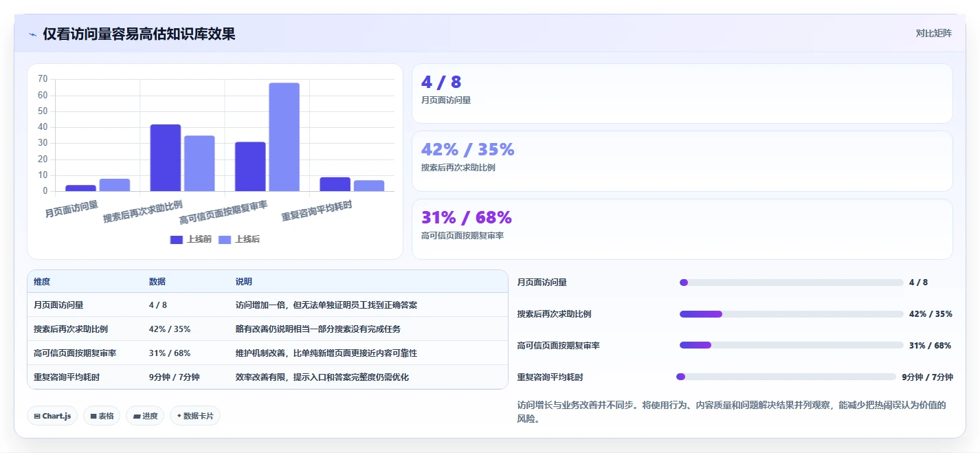Viewport: 980px width, 453px height.
Task: Click the star icon in 数据卡片 chip
Action: tap(179, 416)
